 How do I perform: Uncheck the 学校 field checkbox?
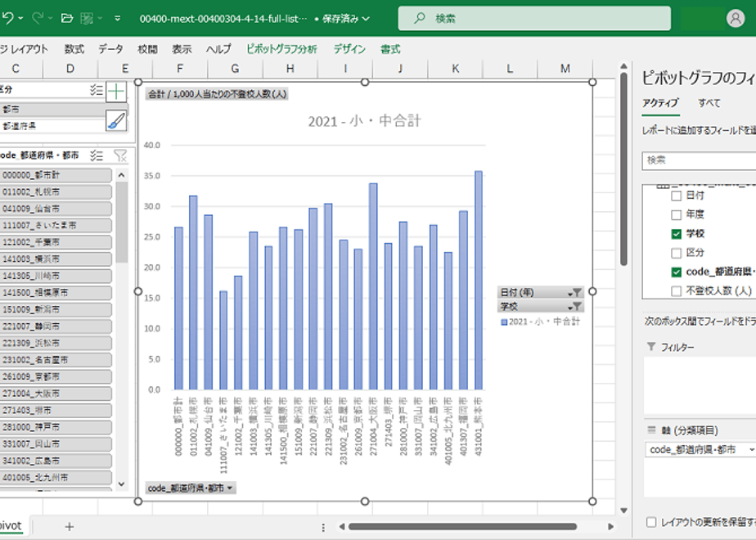pos(676,234)
